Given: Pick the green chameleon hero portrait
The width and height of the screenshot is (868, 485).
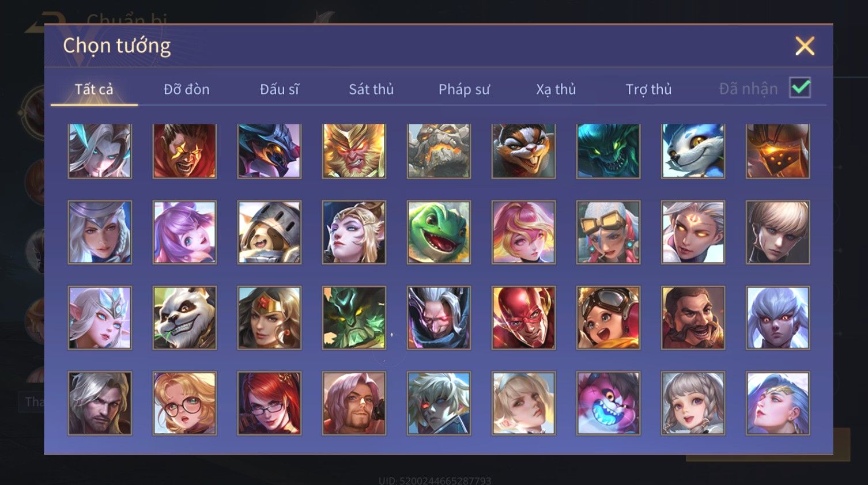Looking at the screenshot, I should (x=439, y=232).
